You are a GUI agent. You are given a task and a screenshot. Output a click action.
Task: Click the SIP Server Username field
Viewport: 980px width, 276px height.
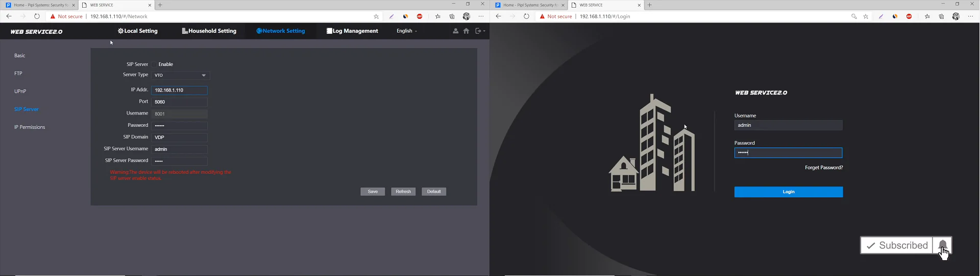(x=180, y=149)
